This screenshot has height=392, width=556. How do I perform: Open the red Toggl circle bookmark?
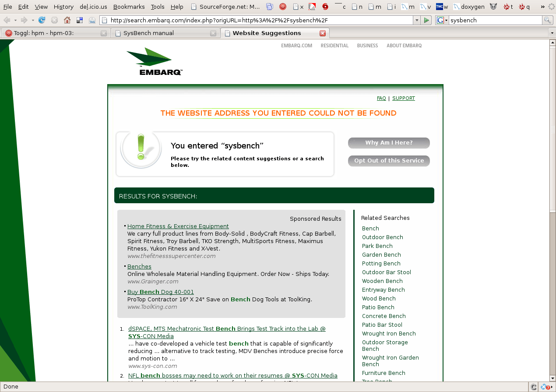point(283,7)
